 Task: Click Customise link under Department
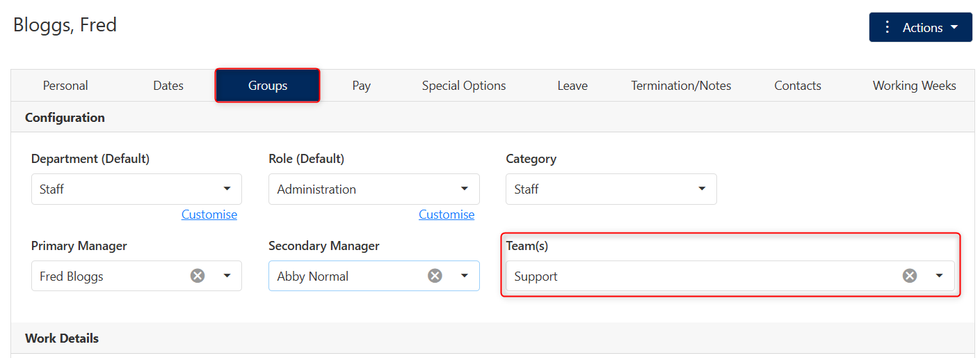pos(209,215)
